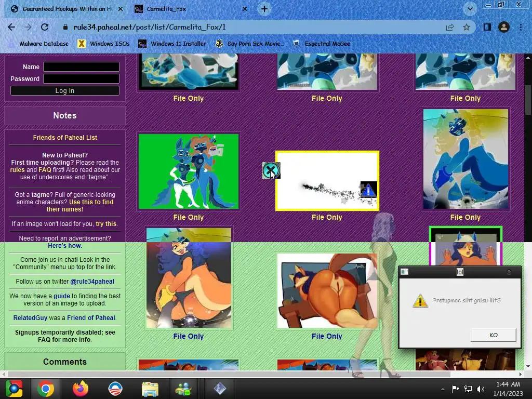532x399 pixels.
Task: Click the Notes section heading
Action: [x=65, y=115]
